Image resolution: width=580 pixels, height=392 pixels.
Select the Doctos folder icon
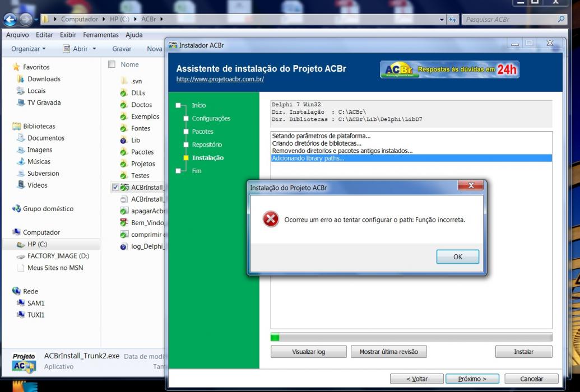click(x=124, y=105)
